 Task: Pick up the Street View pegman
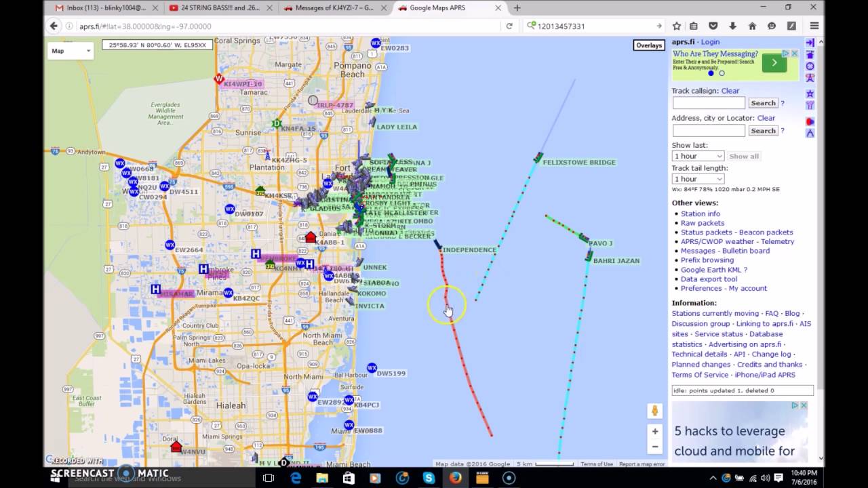[655, 411]
